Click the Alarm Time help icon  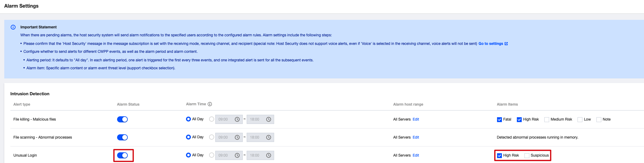click(x=210, y=104)
